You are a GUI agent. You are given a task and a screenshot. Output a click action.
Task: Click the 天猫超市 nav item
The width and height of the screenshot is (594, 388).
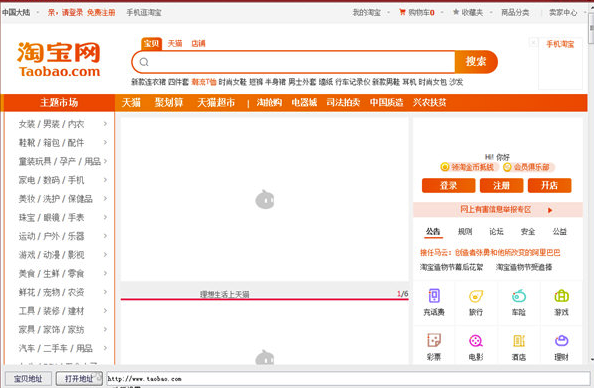point(216,102)
